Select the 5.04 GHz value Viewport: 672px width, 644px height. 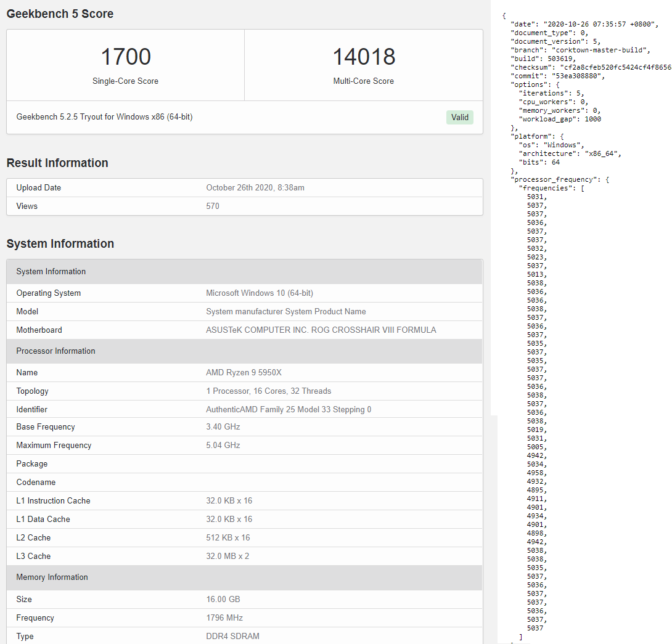tap(223, 445)
